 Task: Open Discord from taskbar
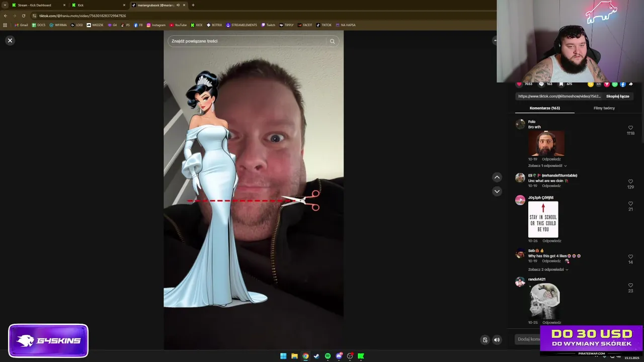pyautogui.click(x=339, y=356)
